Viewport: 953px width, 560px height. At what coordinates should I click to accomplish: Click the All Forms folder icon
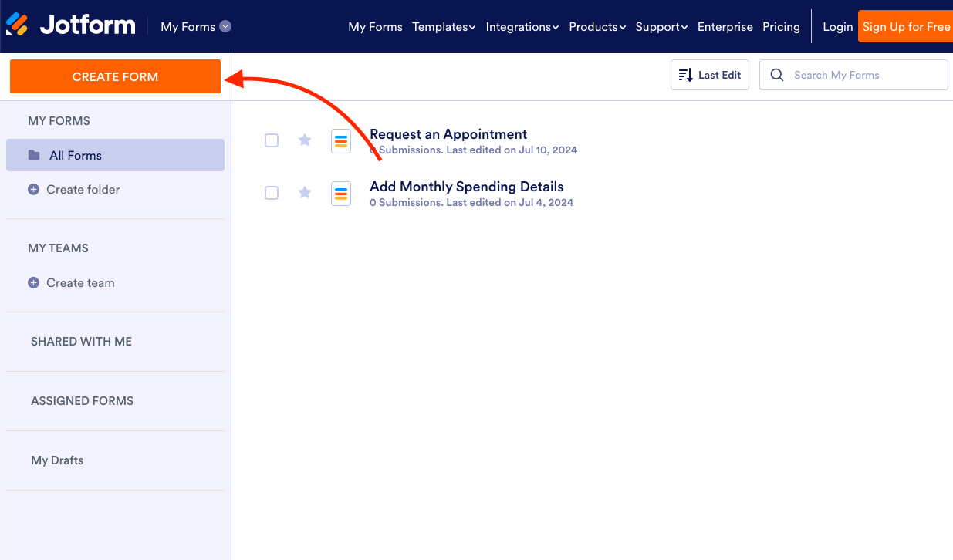(x=34, y=155)
